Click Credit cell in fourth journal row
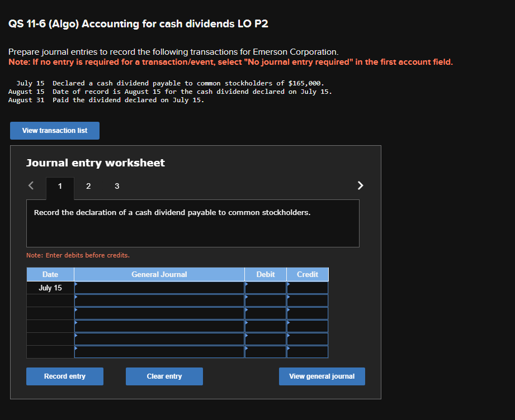Viewport: 515px width, 420px height. [308, 326]
